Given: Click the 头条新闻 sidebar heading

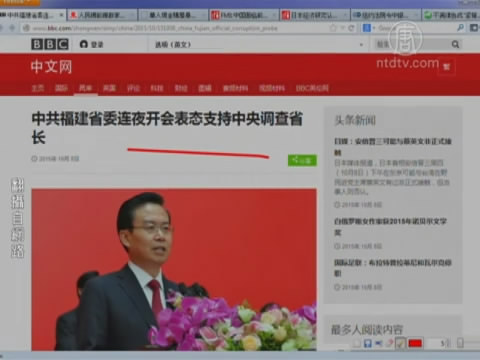Looking at the screenshot, I should pyautogui.click(x=355, y=120).
